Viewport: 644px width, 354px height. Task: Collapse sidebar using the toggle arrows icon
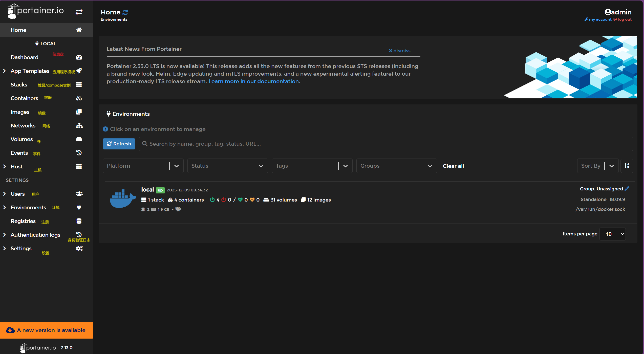click(x=79, y=12)
